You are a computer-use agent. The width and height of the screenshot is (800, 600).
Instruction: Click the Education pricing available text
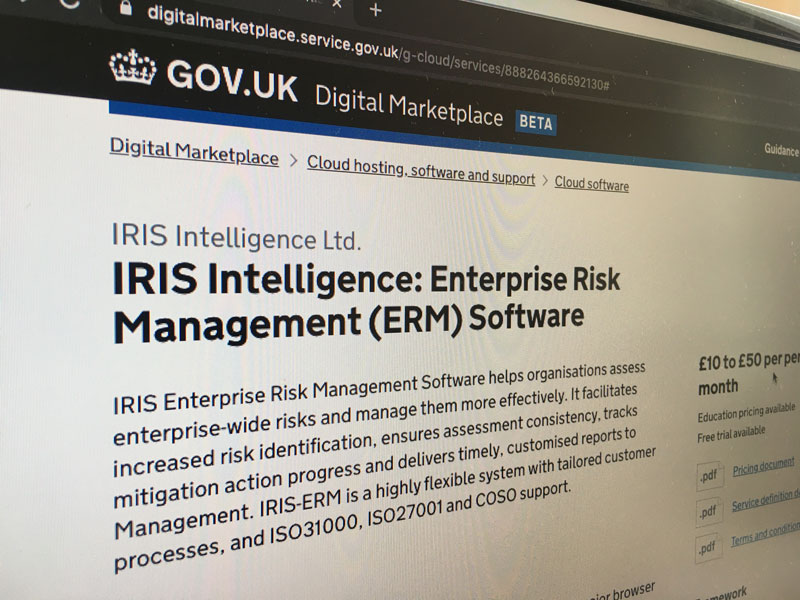point(746,412)
